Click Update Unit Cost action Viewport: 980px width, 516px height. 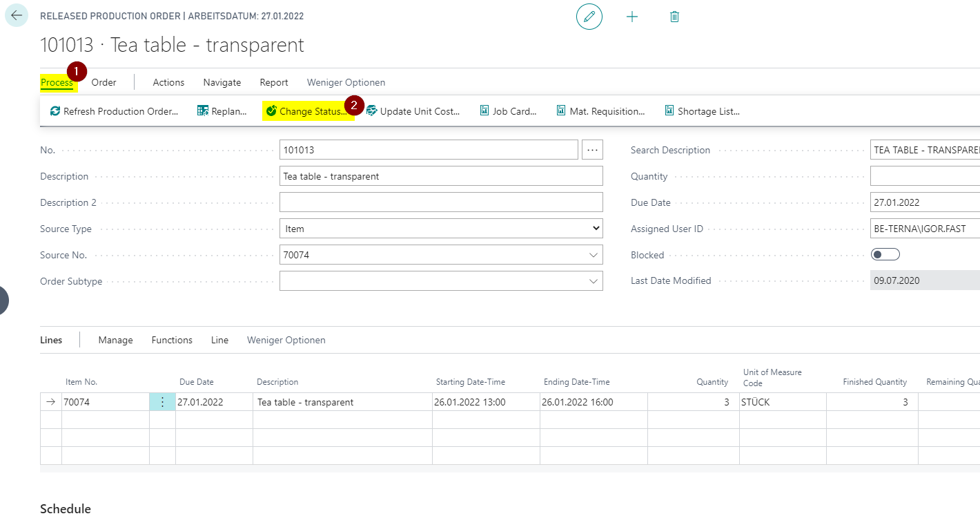click(413, 111)
